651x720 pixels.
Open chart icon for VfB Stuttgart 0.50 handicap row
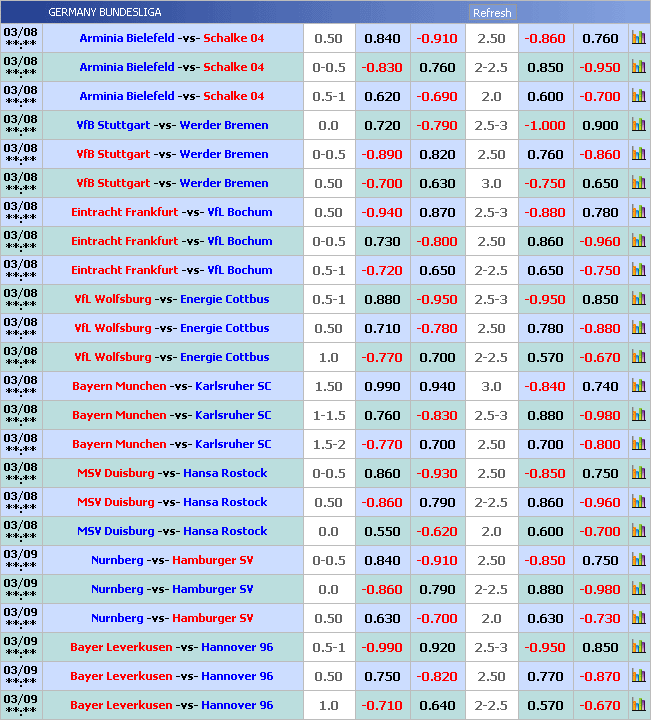pyautogui.click(x=639, y=182)
